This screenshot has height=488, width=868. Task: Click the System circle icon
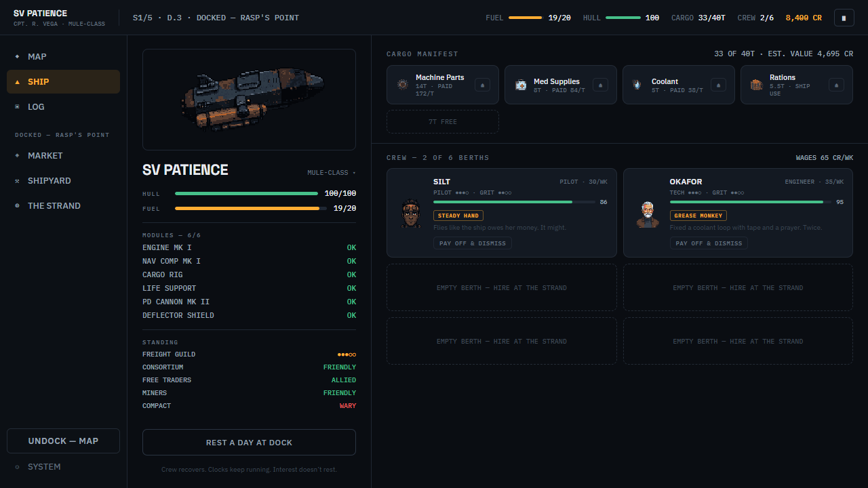coord(17,467)
